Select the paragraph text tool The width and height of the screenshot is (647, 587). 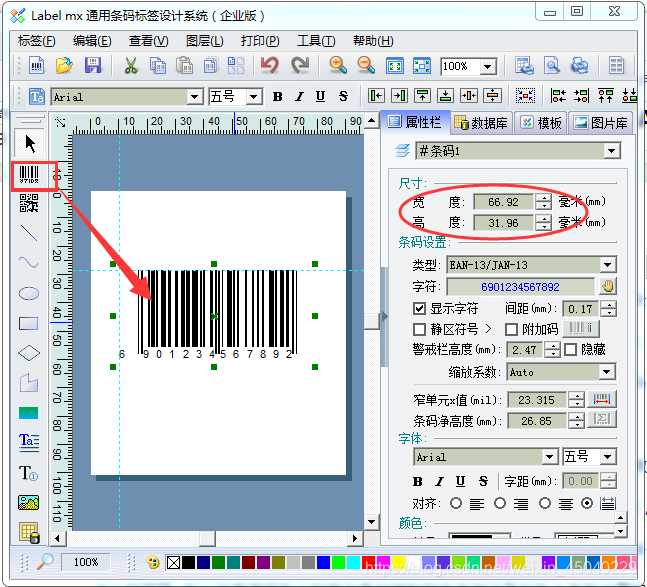point(29,442)
